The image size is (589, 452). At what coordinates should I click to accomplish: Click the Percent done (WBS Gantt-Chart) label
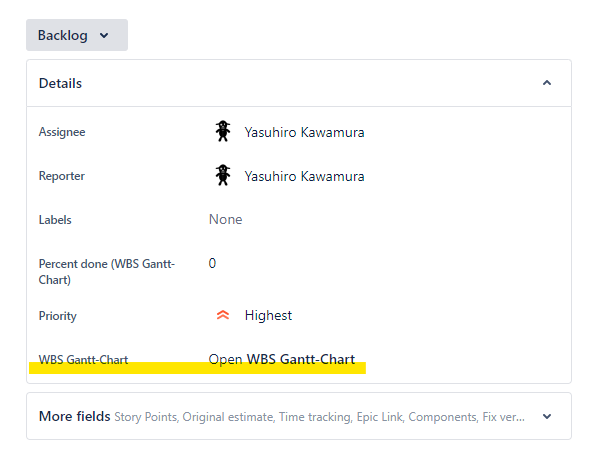(107, 272)
